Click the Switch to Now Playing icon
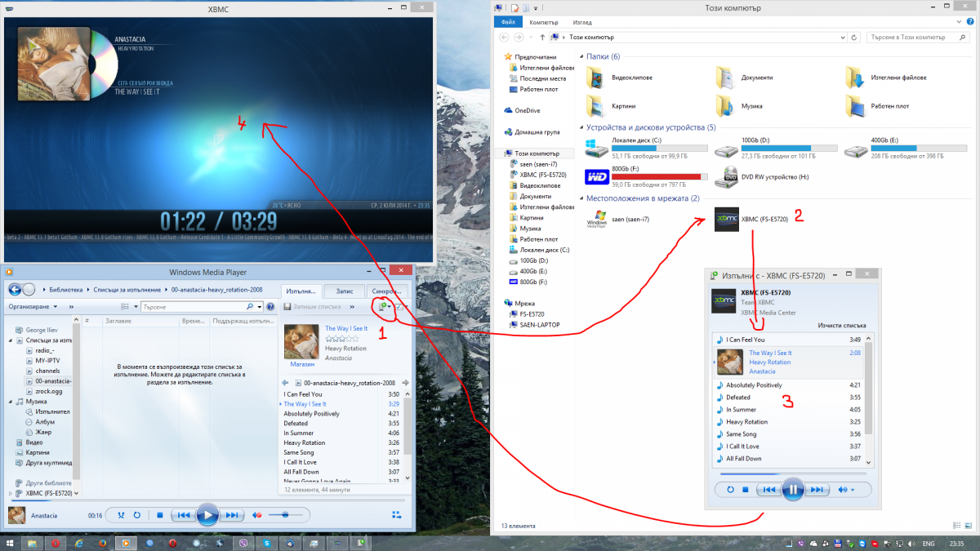980x551 pixels. tap(397, 515)
